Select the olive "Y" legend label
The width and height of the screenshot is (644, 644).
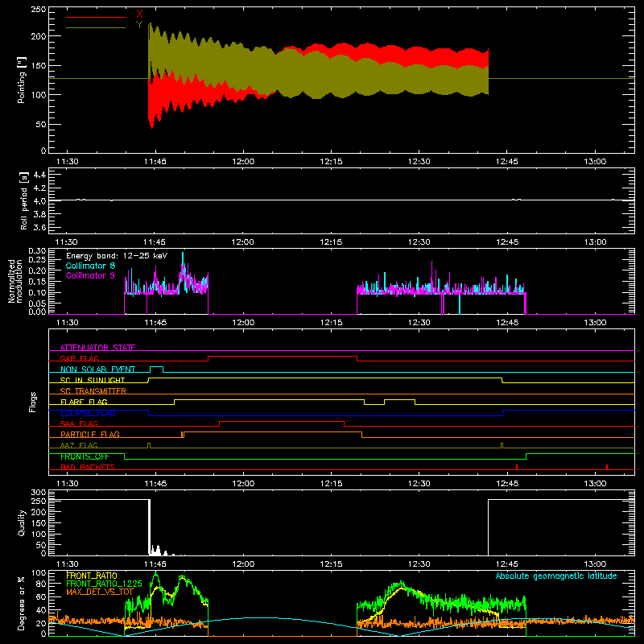pos(139,25)
